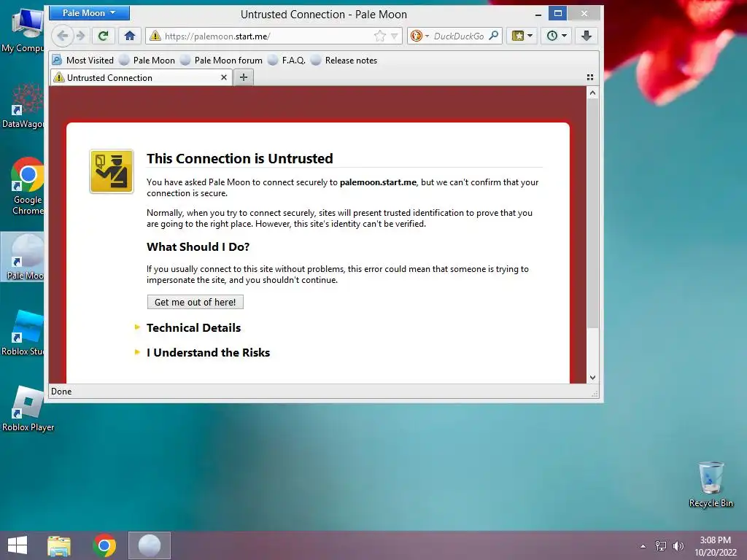Viewport: 747px width, 560px height.
Task: Expand the Technical Details section
Action: point(193,327)
